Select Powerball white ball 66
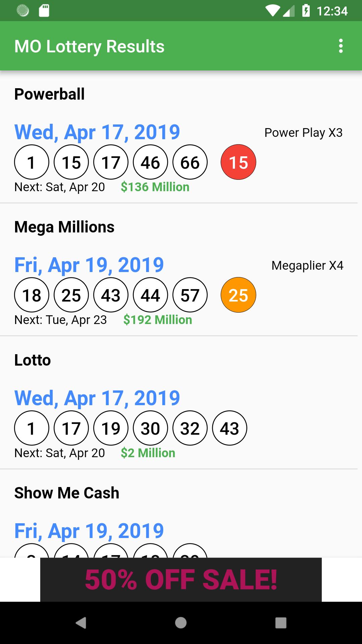Image resolution: width=362 pixels, height=644 pixels. tap(190, 162)
